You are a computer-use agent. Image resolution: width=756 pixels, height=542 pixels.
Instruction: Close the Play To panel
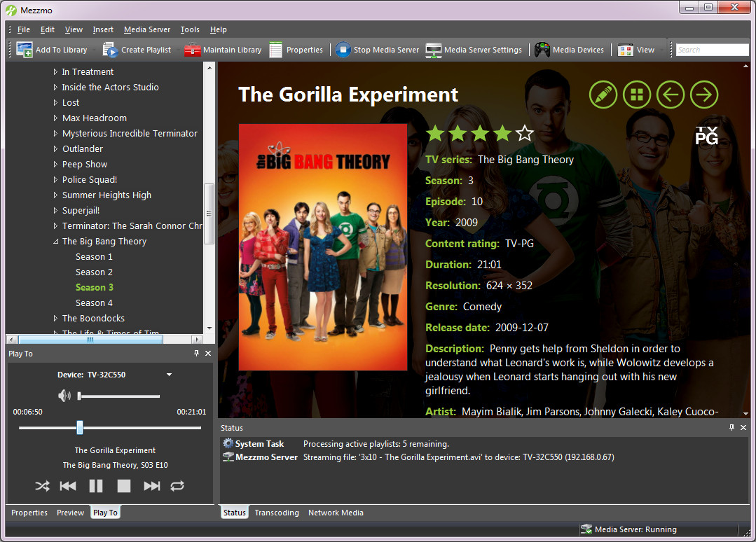[x=208, y=353]
